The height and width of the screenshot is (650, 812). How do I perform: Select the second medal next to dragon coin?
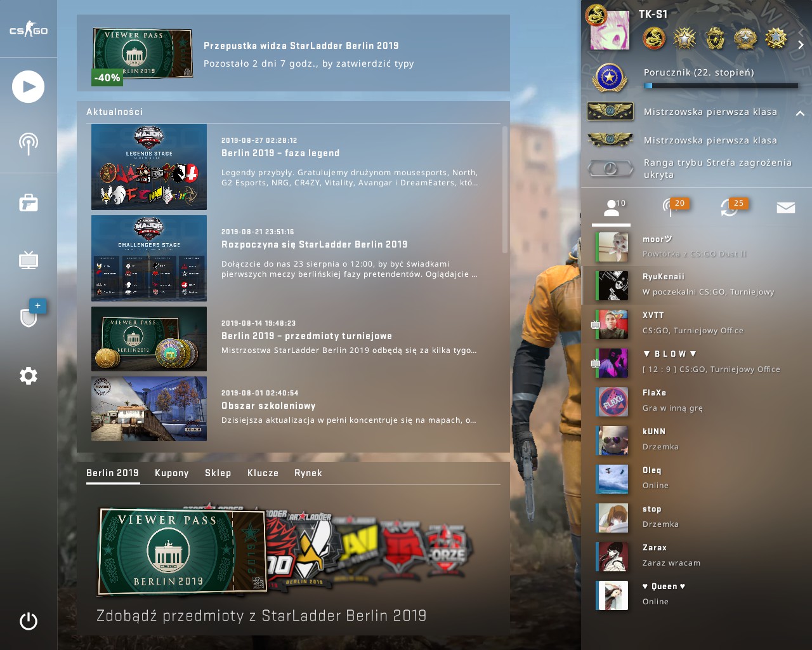(684, 39)
